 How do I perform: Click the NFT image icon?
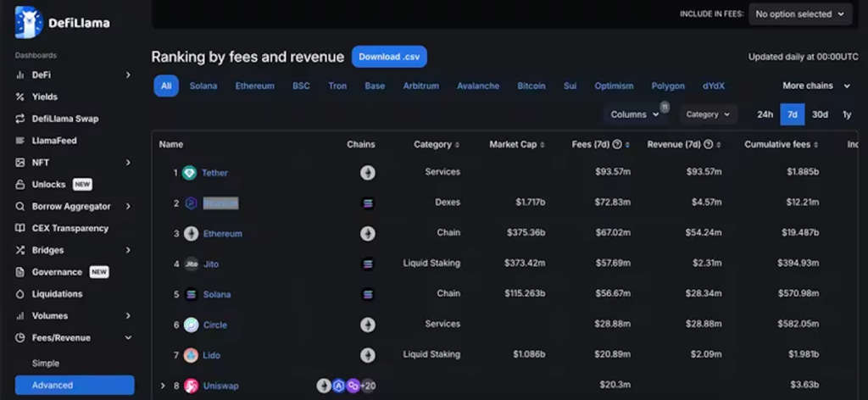20,163
